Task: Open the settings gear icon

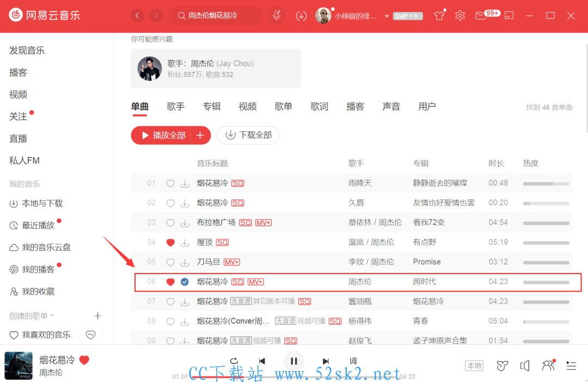Action: point(460,16)
